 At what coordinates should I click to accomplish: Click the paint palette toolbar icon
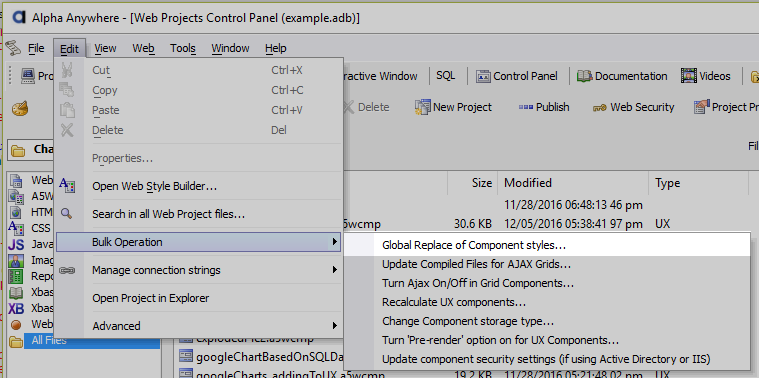coord(20,107)
